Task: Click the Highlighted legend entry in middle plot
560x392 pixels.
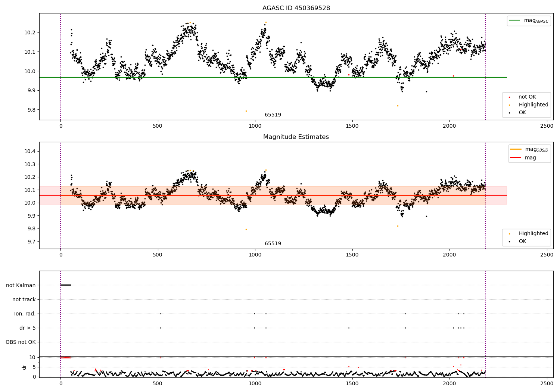Action: (x=529, y=233)
